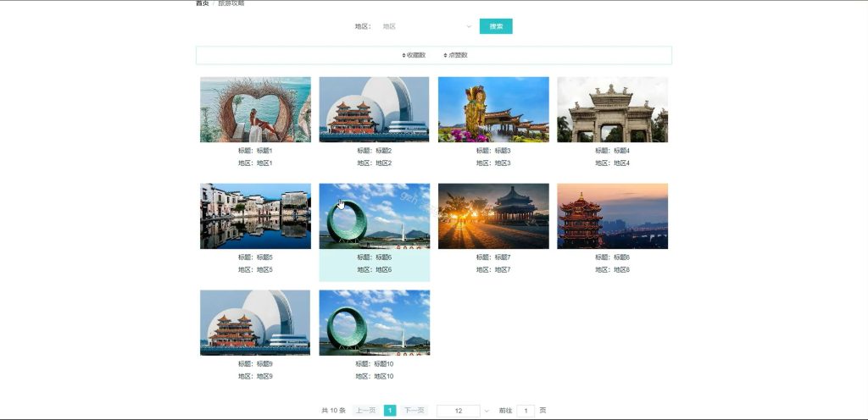Open the 地区 region dropdown

click(x=426, y=26)
